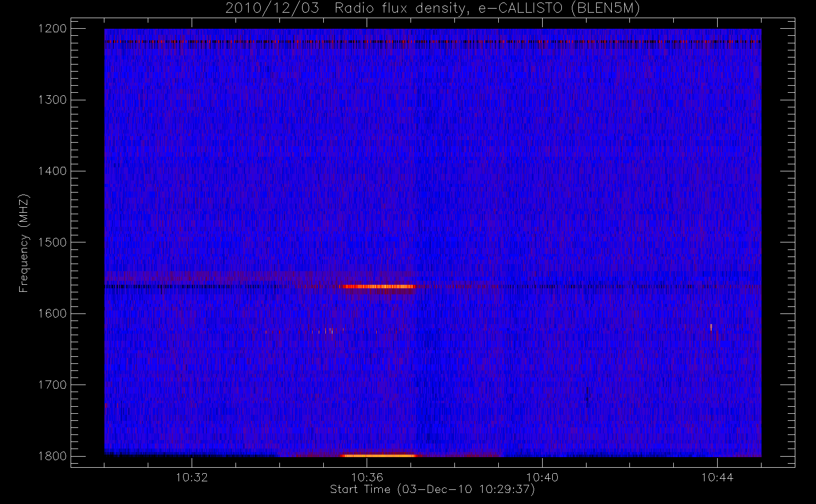
Task: Click the 10:44 time tick label
Action: [x=717, y=477]
